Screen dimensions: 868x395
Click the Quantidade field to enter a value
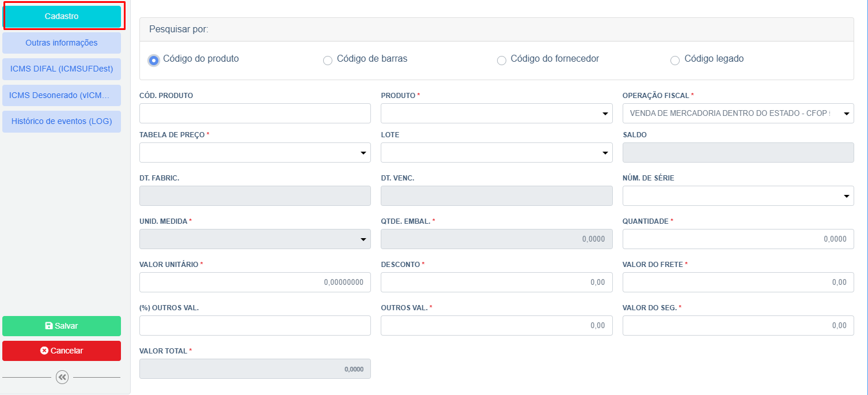pyautogui.click(x=738, y=239)
